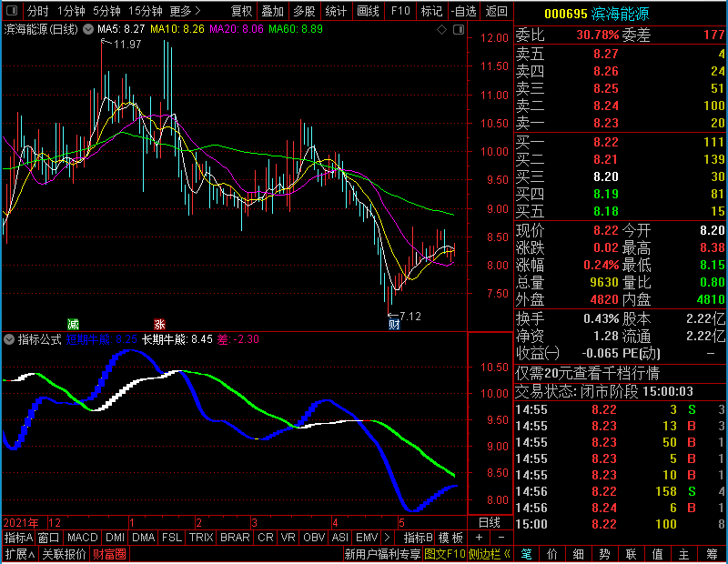Image resolution: width=728 pixels, height=564 pixels.
Task: Select the MACD indicator tab
Action: (83, 538)
